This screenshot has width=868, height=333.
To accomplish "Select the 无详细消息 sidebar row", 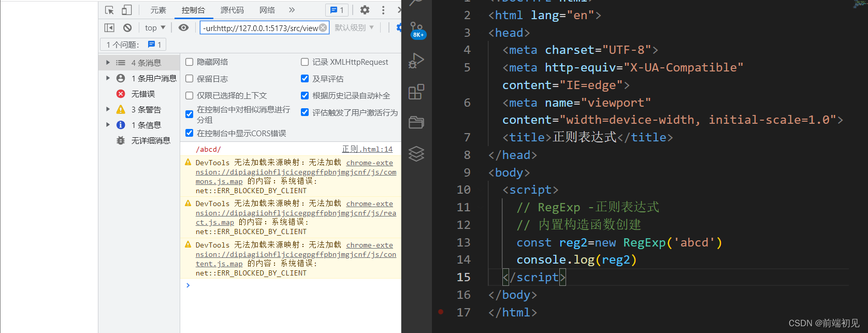I will point(139,140).
